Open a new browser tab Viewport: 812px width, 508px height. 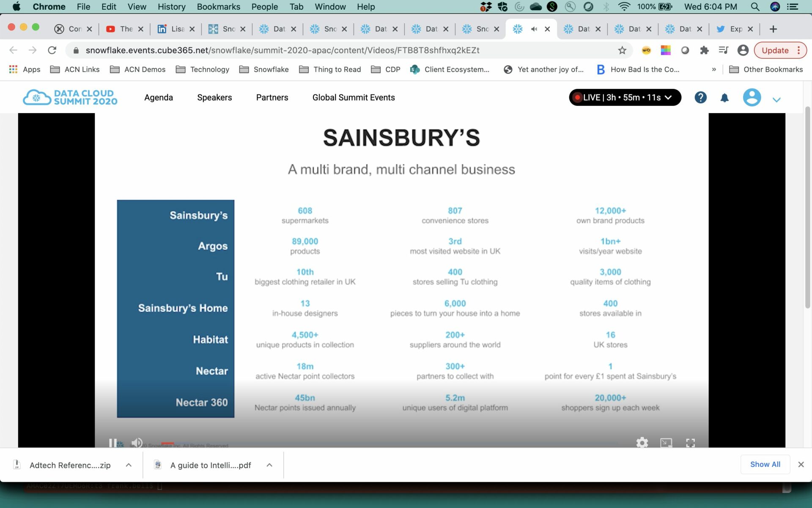click(773, 29)
